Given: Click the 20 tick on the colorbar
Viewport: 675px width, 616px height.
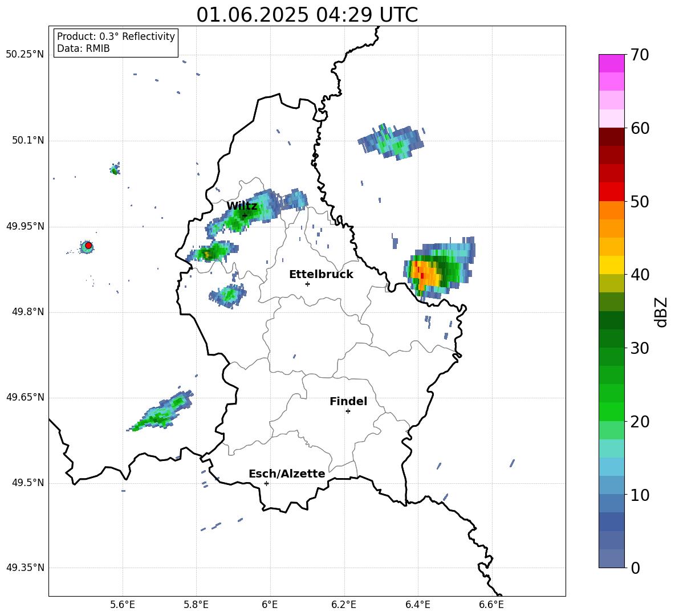Looking at the screenshot, I should [x=640, y=421].
